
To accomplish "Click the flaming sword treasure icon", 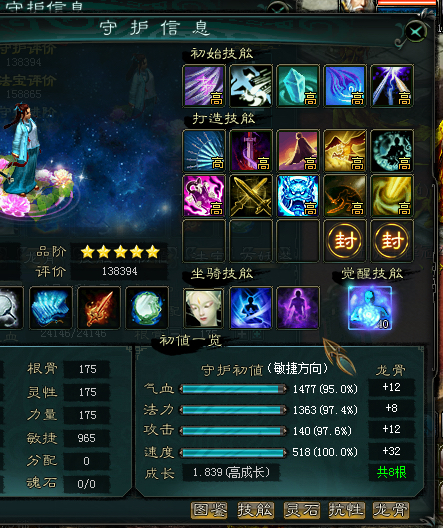I will pyautogui.click(x=99, y=308).
